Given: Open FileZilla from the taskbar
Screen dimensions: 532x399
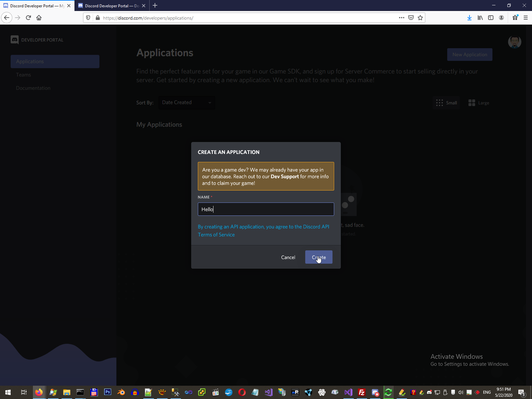Looking at the screenshot, I should (362, 392).
